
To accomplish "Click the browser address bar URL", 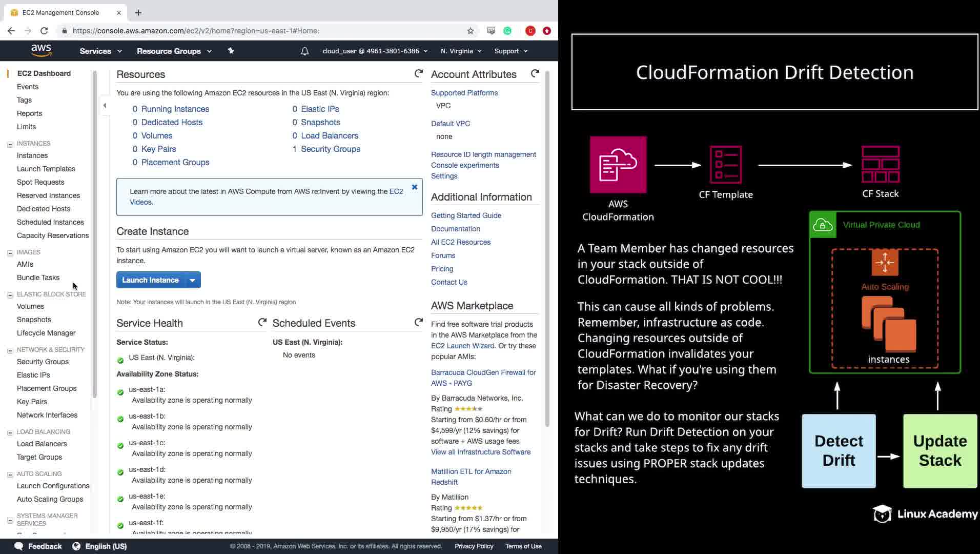I will click(x=196, y=31).
